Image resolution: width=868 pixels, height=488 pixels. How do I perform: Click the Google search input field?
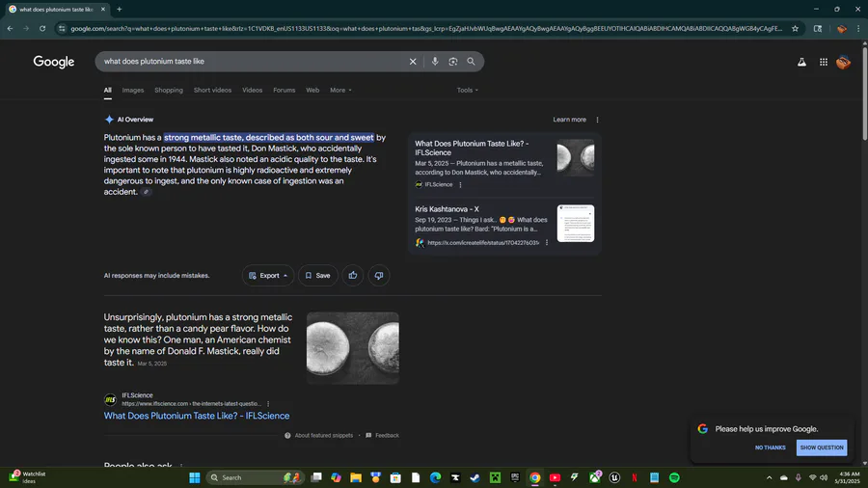click(252, 62)
